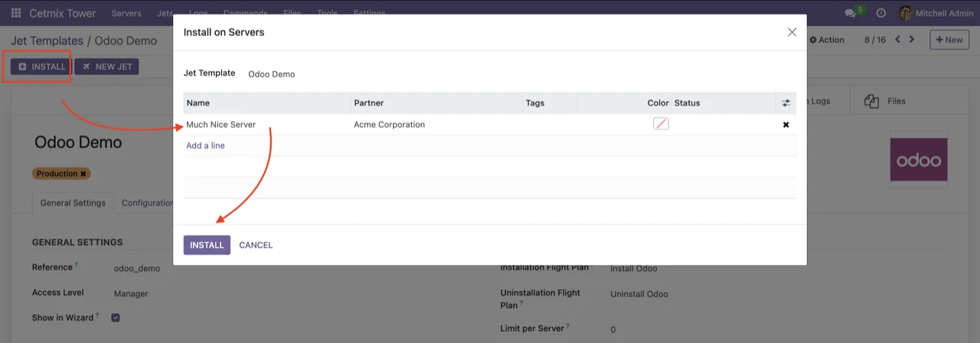
Task: Open the Settings menu
Action: click(x=369, y=13)
